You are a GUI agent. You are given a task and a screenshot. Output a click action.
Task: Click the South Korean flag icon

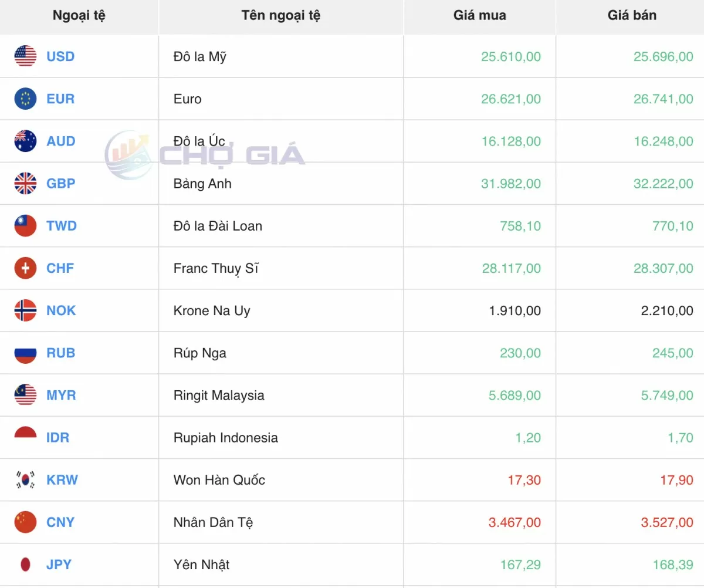point(25,480)
